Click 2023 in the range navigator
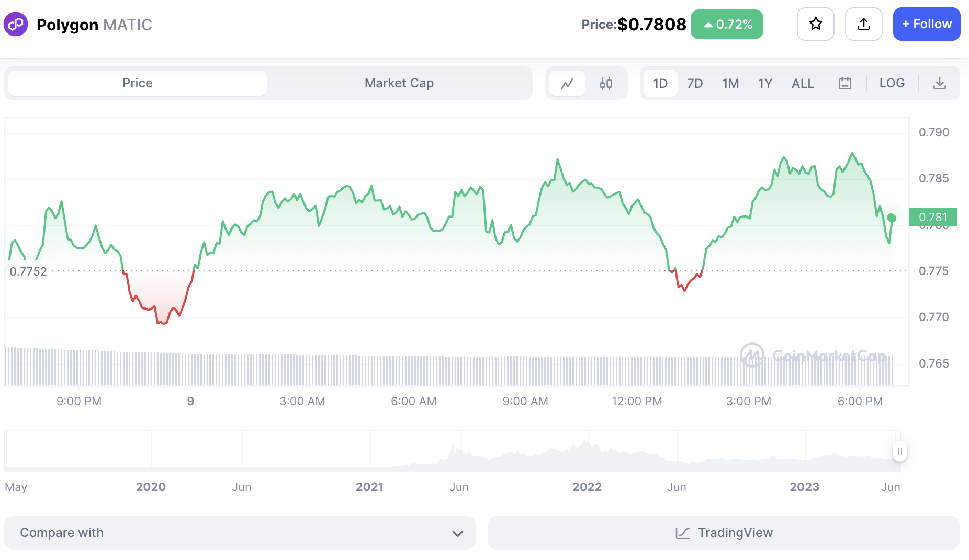 pyautogui.click(x=804, y=487)
